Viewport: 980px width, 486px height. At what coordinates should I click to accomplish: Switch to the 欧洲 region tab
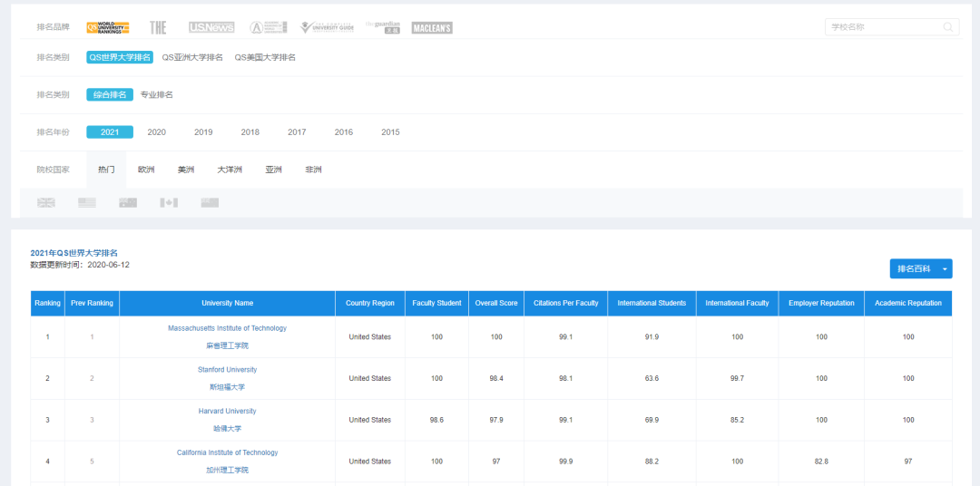pos(146,170)
